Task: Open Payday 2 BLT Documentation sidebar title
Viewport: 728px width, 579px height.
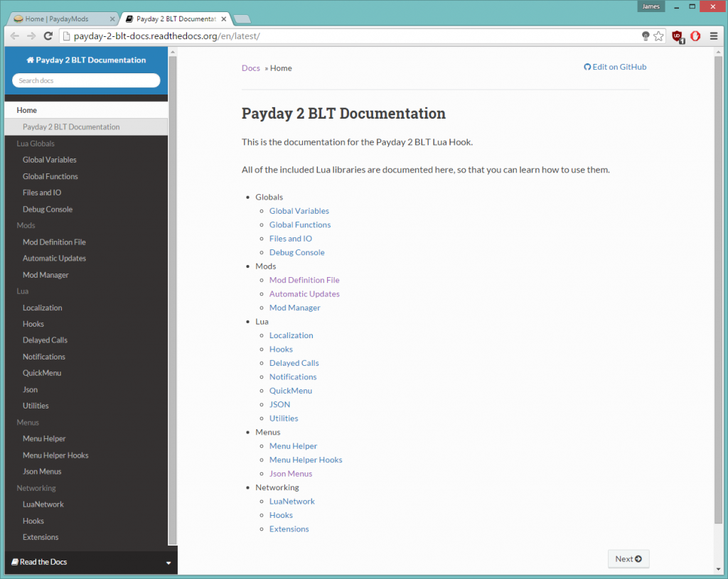Action: (86, 60)
